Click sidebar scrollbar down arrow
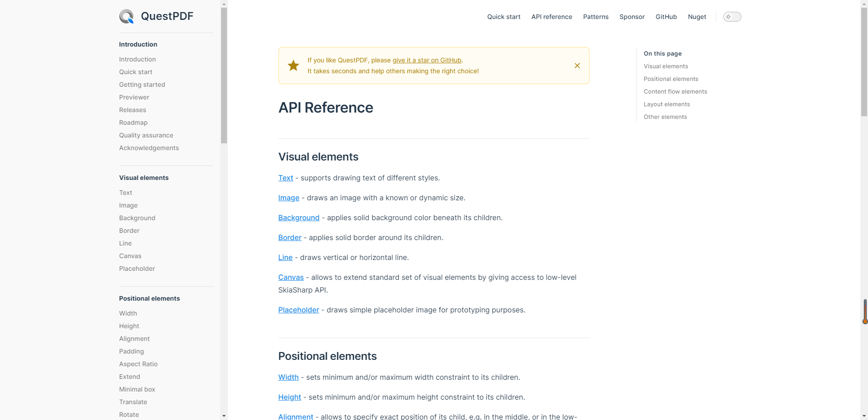Image resolution: width=868 pixels, height=420 pixels. [224, 416]
